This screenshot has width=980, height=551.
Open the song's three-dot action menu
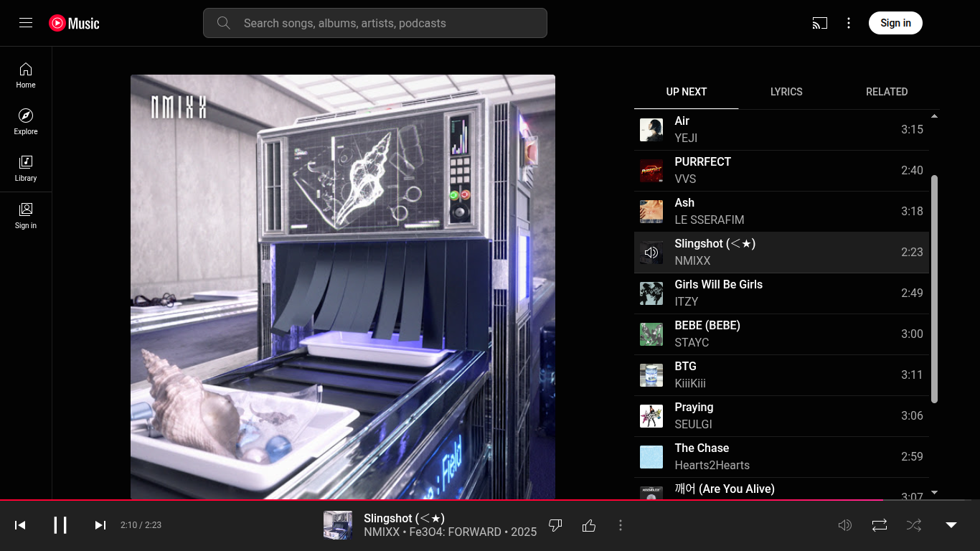point(621,525)
